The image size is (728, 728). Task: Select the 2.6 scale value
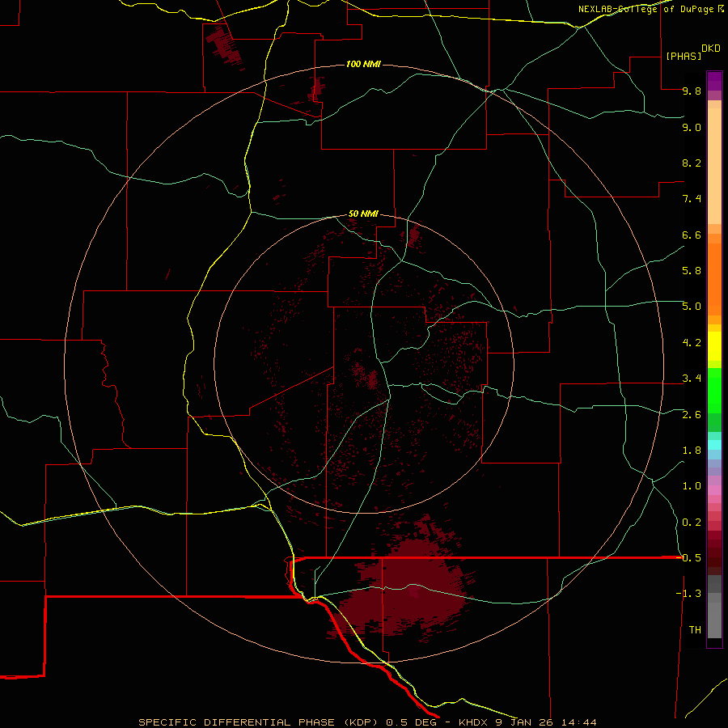pyautogui.click(x=692, y=415)
